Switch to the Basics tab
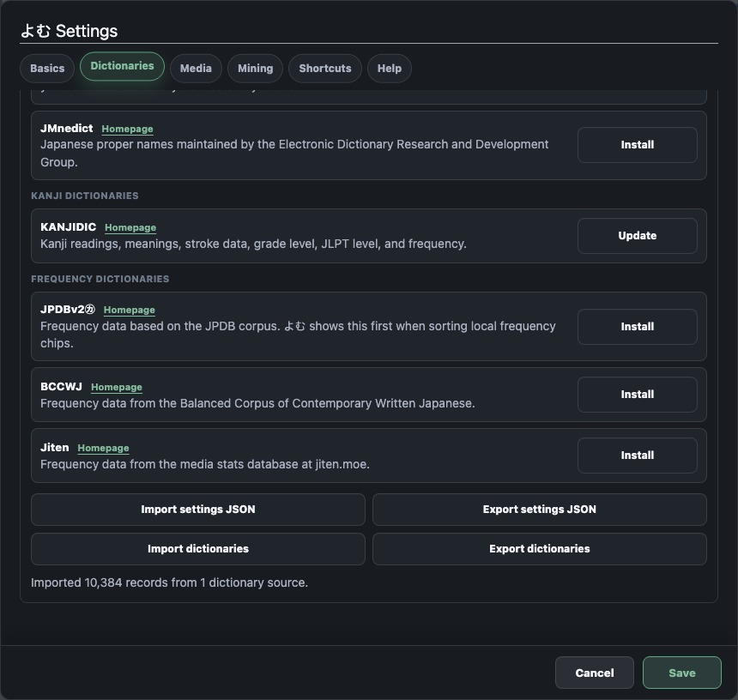 (x=47, y=69)
